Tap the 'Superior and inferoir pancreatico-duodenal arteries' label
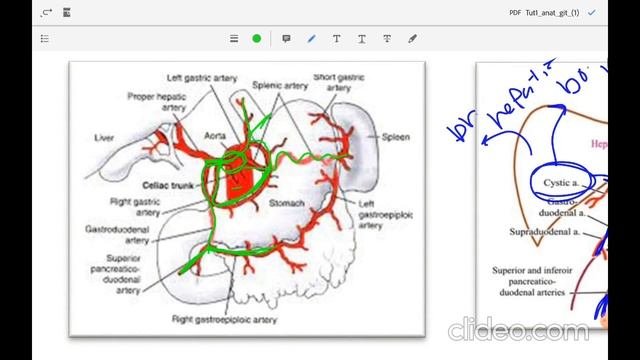 532,281
